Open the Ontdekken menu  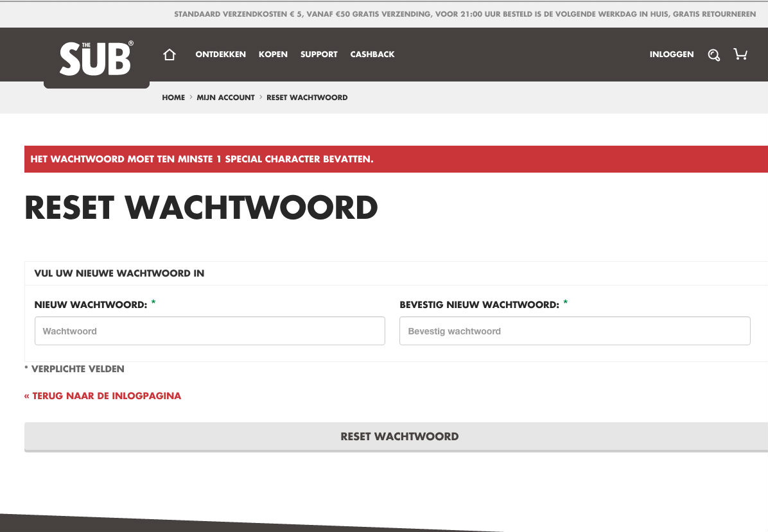pos(220,55)
